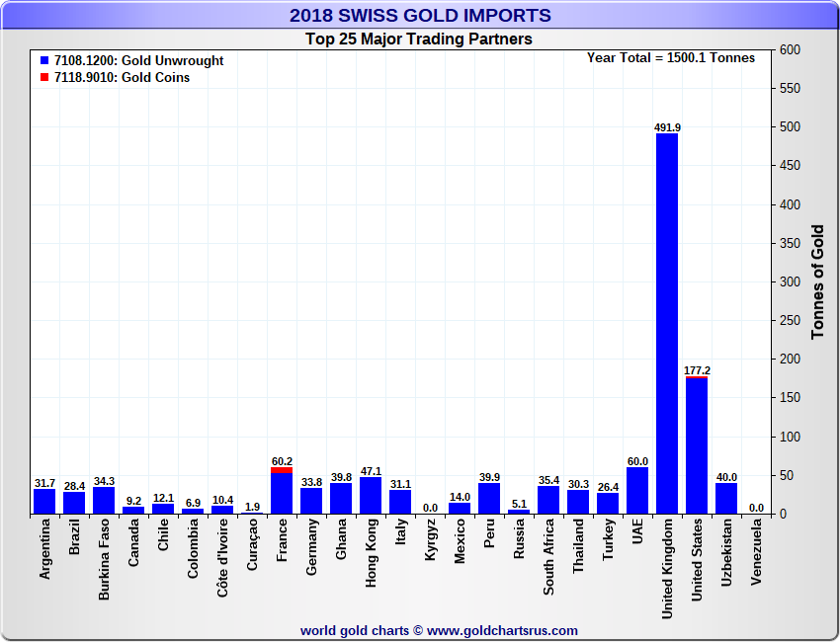
Task: Click the 'Top 25 Major Trading Partners' subtitle
Action: (x=419, y=40)
